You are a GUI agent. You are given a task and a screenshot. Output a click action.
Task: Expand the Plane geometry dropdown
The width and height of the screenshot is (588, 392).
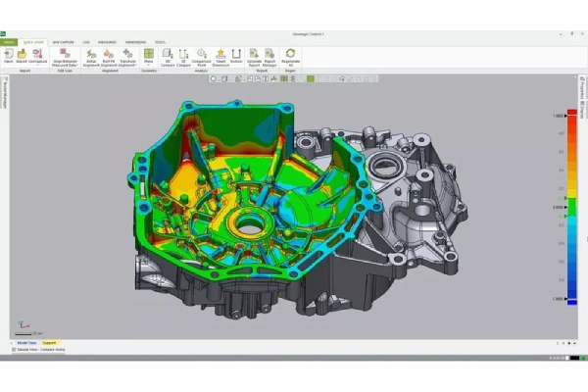pyautogui.click(x=149, y=65)
